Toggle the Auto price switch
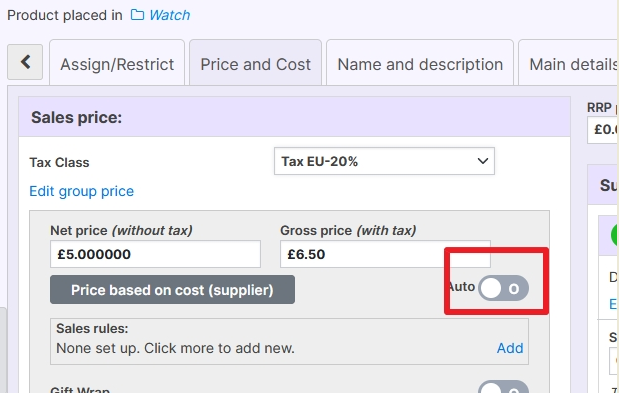 (503, 288)
